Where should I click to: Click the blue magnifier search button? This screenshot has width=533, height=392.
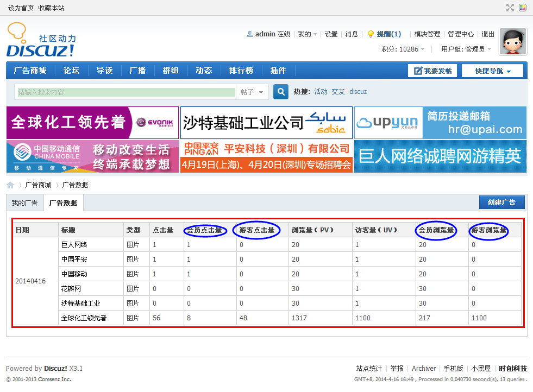pos(281,92)
